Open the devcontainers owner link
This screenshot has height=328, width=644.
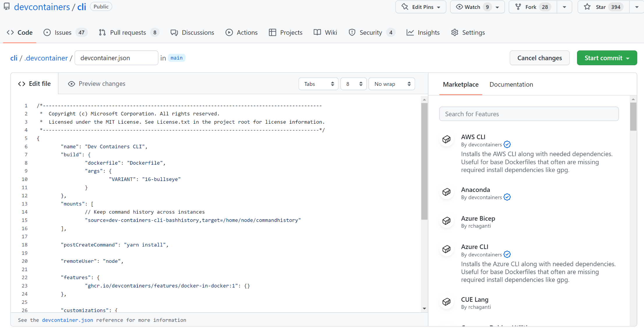tap(42, 6)
